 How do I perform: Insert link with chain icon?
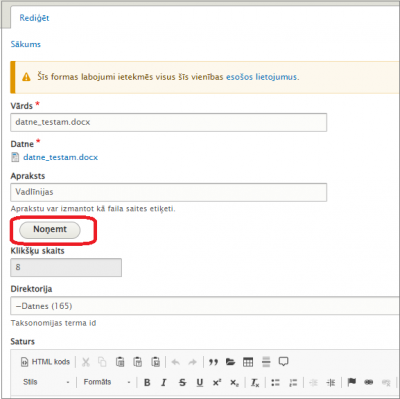[369, 382]
